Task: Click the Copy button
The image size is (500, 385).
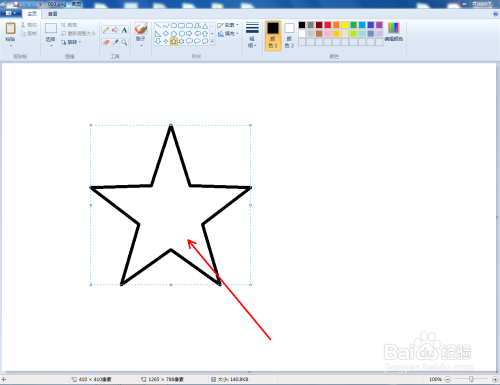Action: [x=29, y=33]
